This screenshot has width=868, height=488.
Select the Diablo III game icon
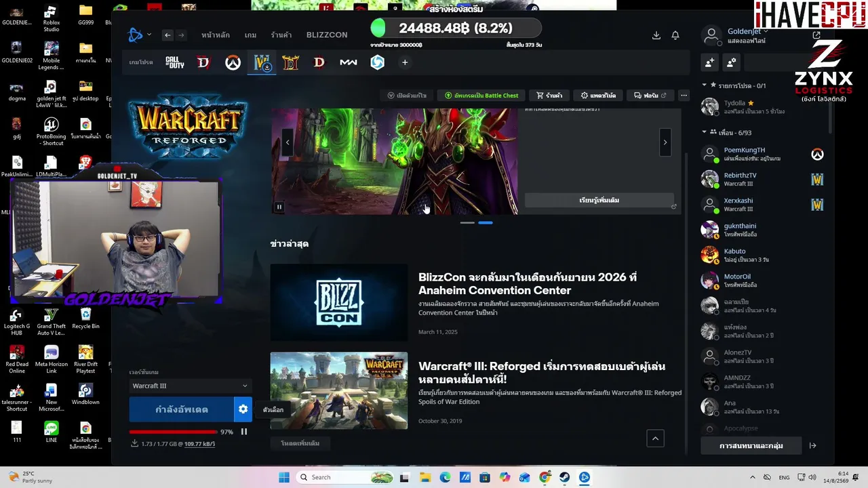click(x=319, y=62)
